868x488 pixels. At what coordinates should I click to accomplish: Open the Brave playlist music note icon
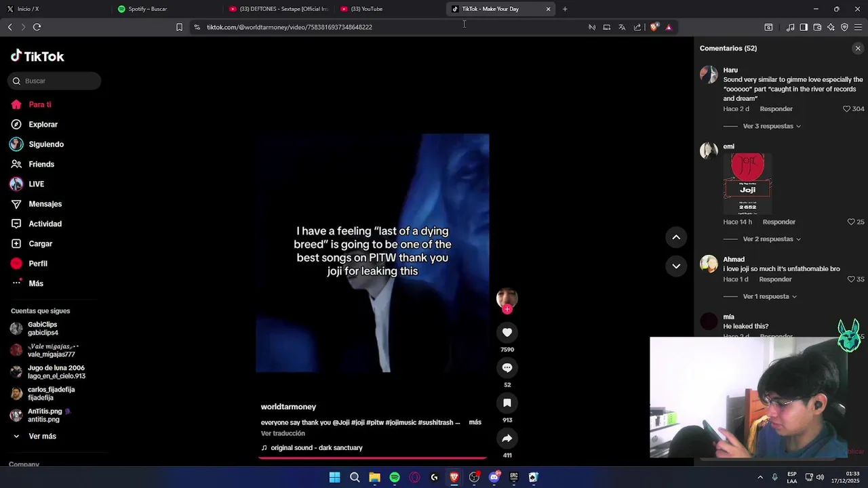pyautogui.click(x=790, y=27)
